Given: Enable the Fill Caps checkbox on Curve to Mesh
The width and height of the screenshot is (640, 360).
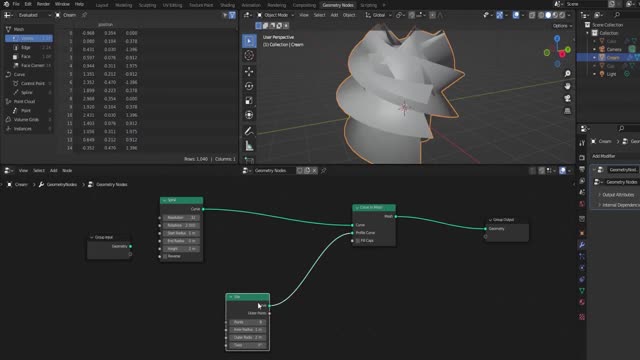Looking at the screenshot, I should 358,241.
